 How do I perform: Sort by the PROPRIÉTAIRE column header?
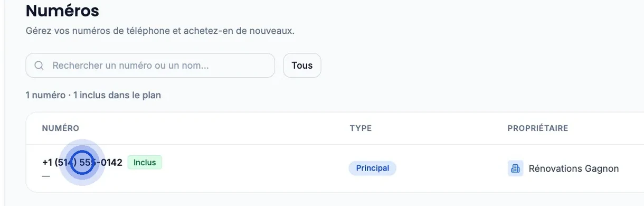537,128
